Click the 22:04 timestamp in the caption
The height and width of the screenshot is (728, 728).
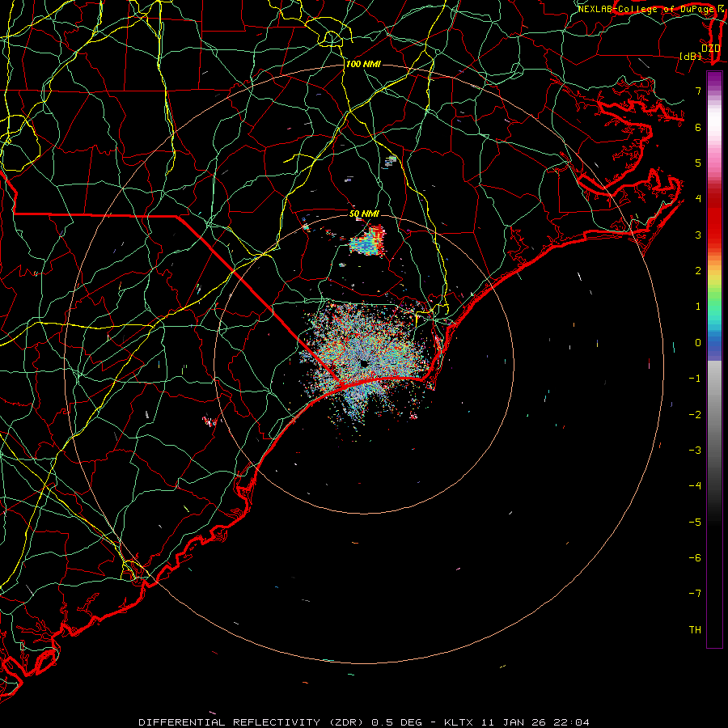pyautogui.click(x=574, y=722)
